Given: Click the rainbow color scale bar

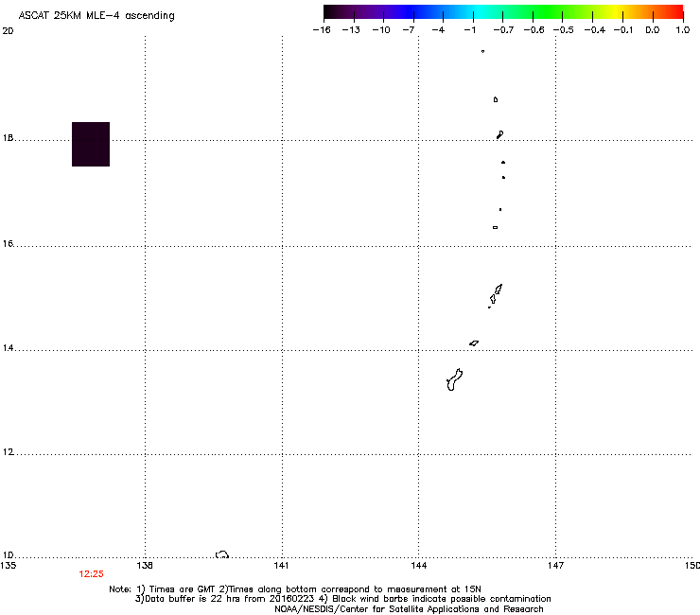Looking at the screenshot, I should tap(503, 11).
